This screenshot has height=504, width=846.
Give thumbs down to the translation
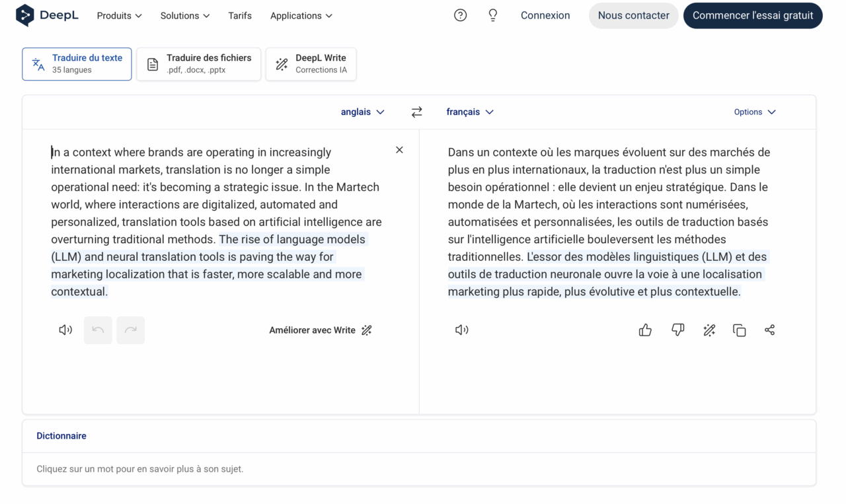(677, 330)
